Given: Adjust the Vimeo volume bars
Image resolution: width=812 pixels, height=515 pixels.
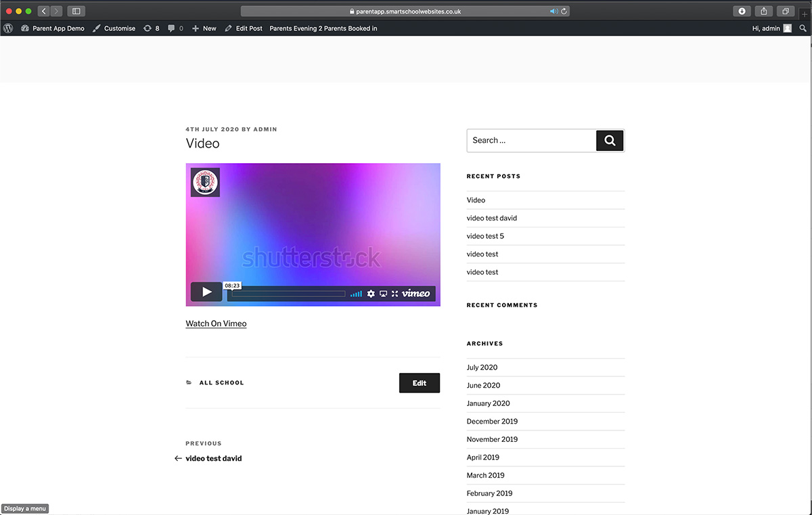Looking at the screenshot, I should [x=356, y=294].
